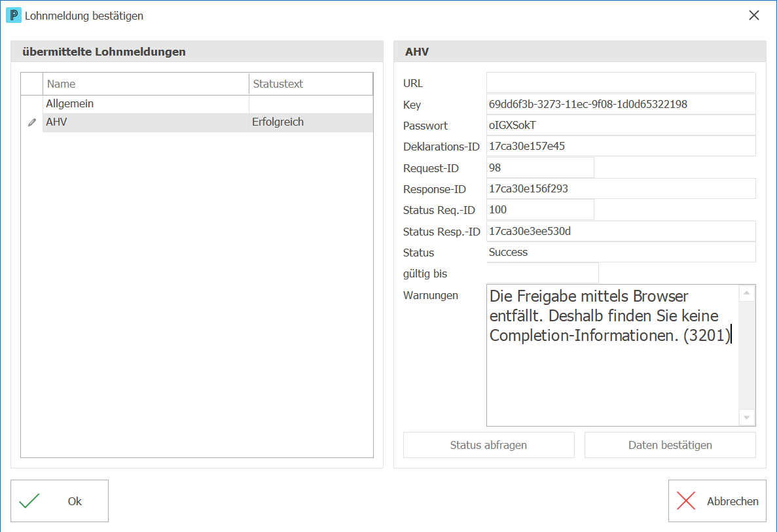Focus the empty gültig bis field
This screenshot has height=532, width=777.
(x=543, y=273)
